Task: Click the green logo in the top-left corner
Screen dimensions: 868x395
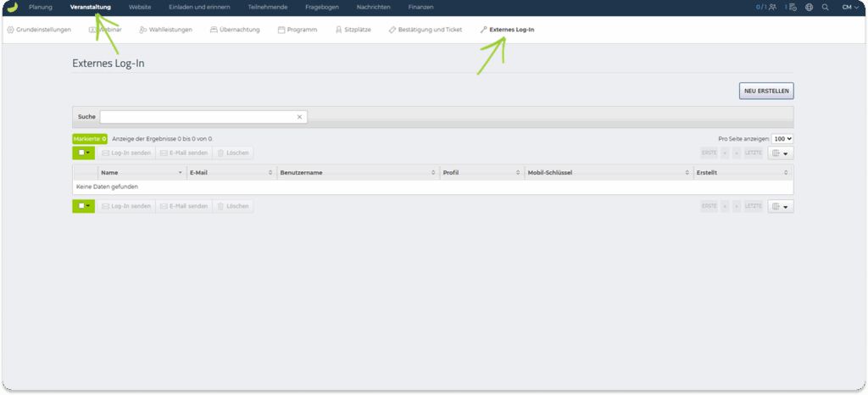Action: (x=13, y=8)
